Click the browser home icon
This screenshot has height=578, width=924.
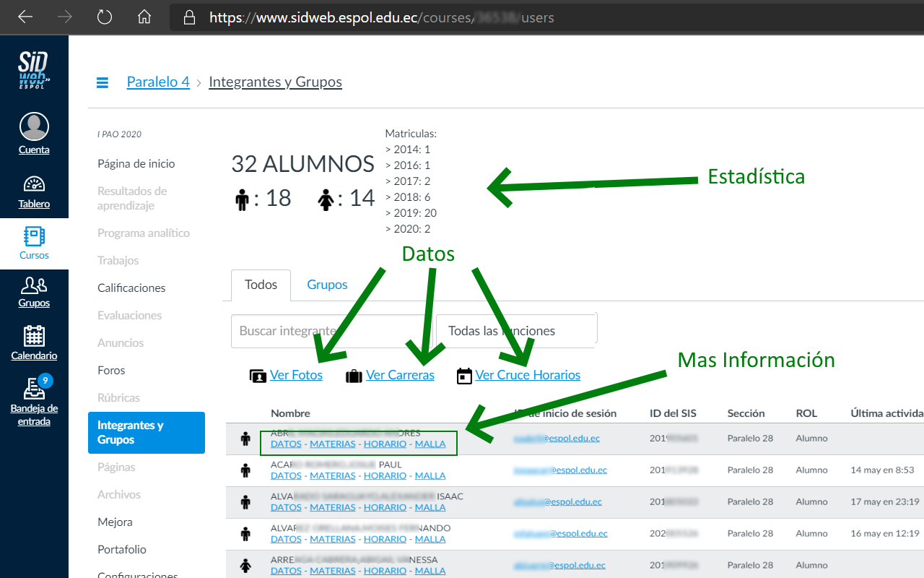click(x=144, y=17)
